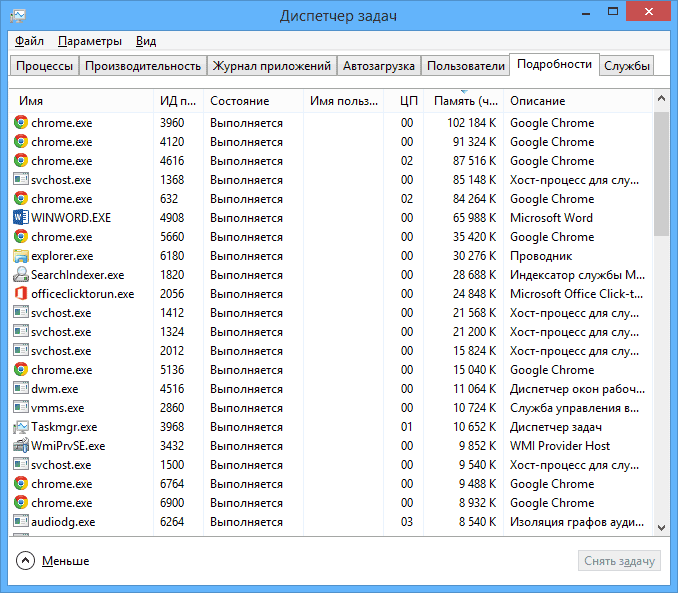Click the PID value 6264
This screenshot has height=593, width=678.
pyautogui.click(x=172, y=522)
